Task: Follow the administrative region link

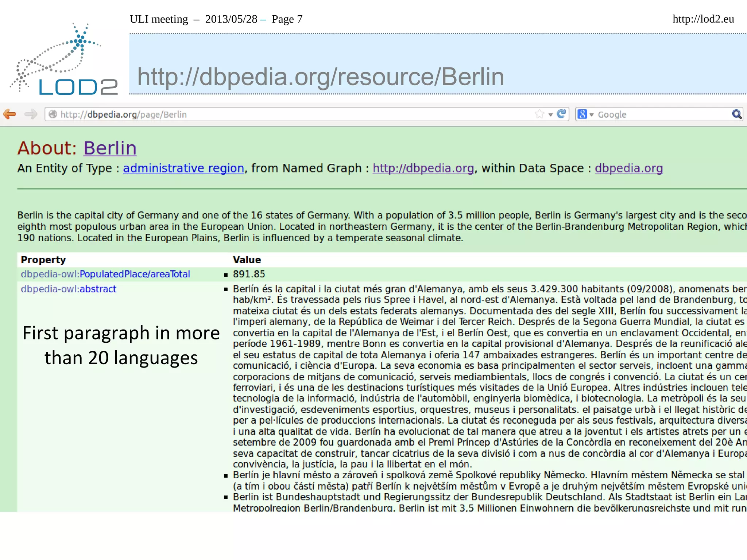Action: (x=183, y=168)
